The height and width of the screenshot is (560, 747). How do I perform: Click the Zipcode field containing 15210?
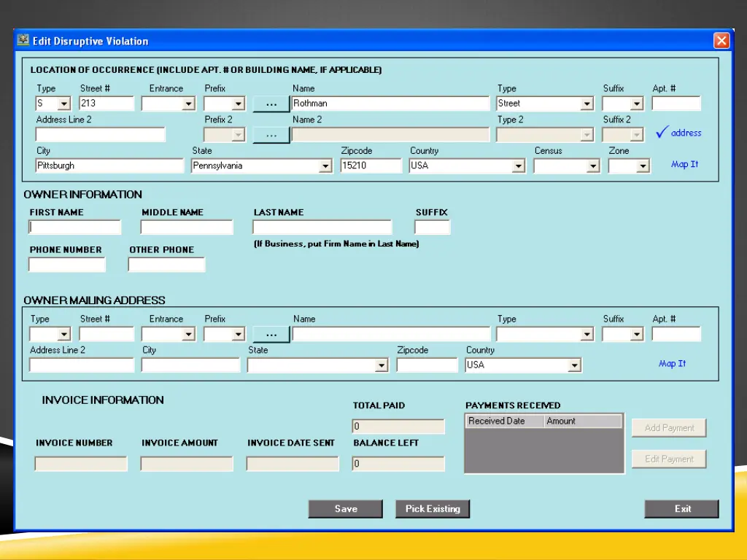click(x=371, y=166)
